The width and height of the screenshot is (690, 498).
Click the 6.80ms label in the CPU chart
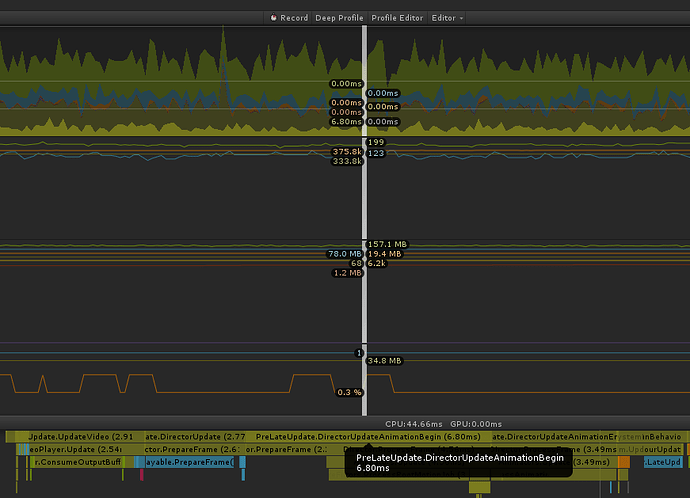pos(346,122)
